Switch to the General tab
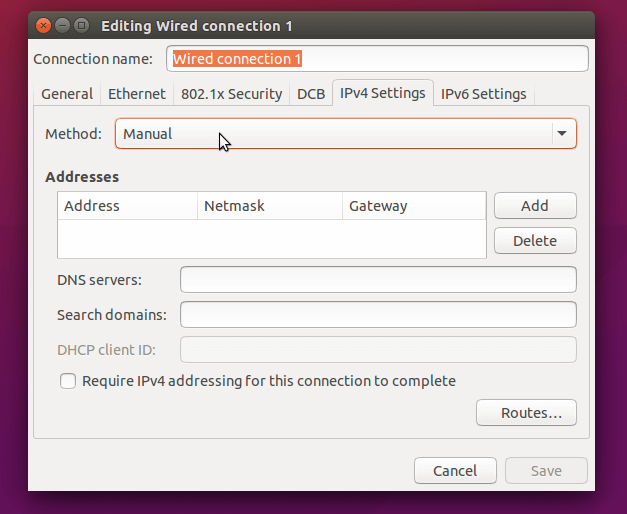 click(x=67, y=94)
